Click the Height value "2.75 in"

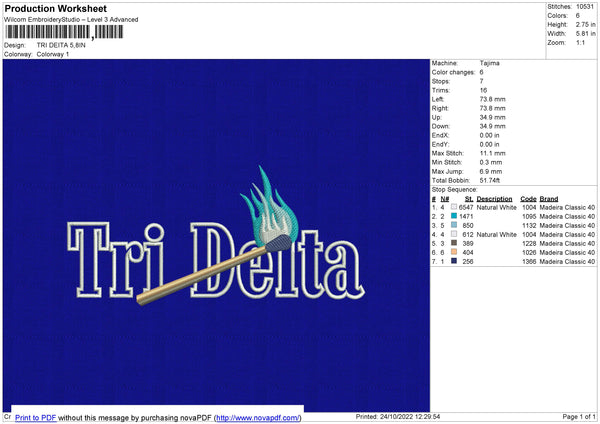[x=585, y=24]
